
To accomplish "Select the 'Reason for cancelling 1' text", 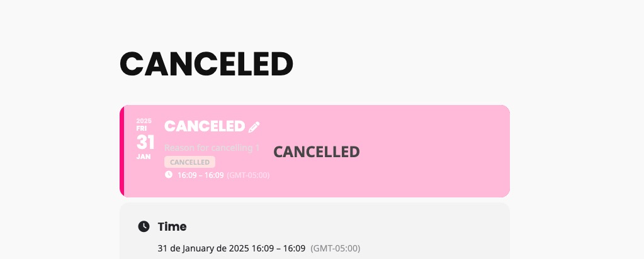I will click(x=212, y=148).
